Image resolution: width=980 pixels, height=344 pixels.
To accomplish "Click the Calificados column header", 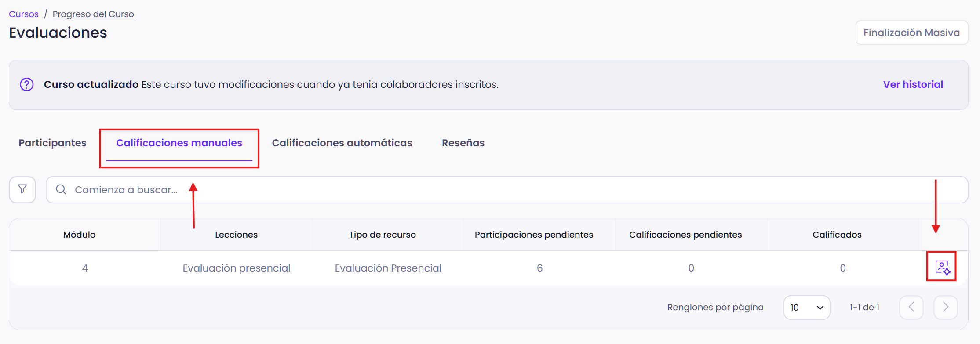I will tap(837, 235).
